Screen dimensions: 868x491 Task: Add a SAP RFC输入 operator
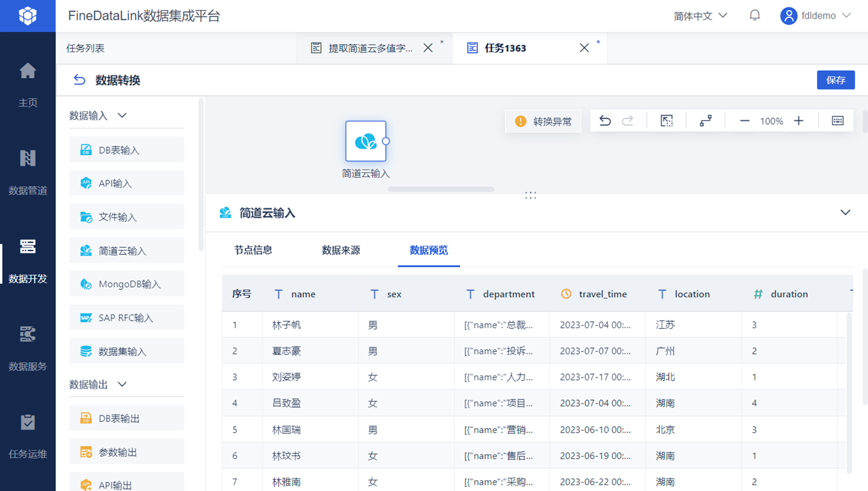point(127,317)
